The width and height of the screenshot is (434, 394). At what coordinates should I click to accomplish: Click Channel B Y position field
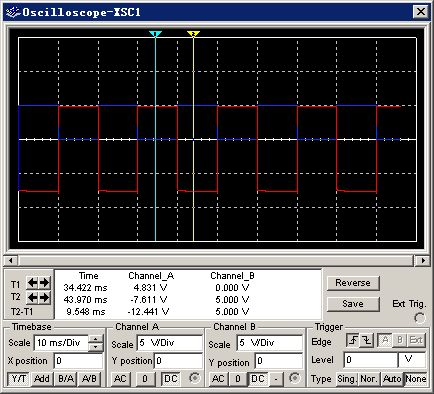click(279, 361)
